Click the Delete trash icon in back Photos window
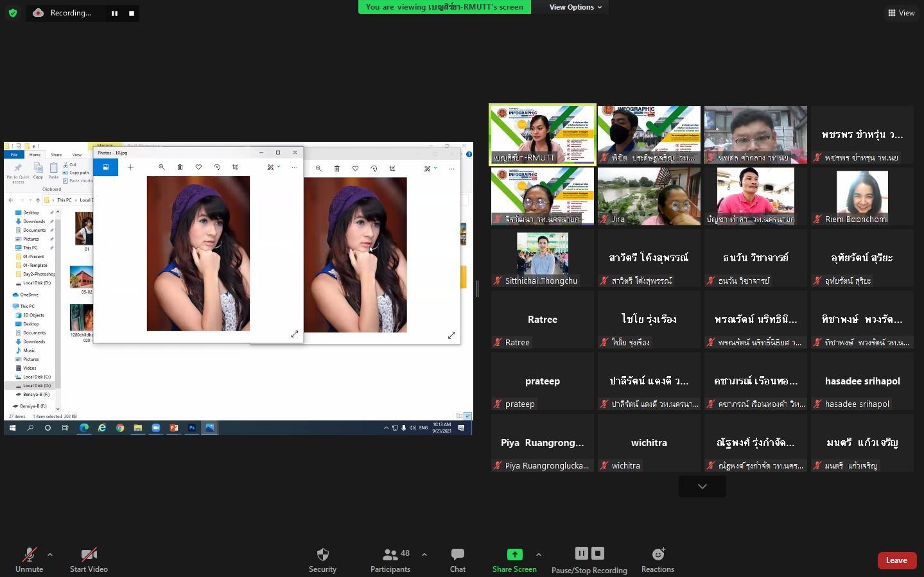Image resolution: width=924 pixels, height=577 pixels. tap(336, 169)
